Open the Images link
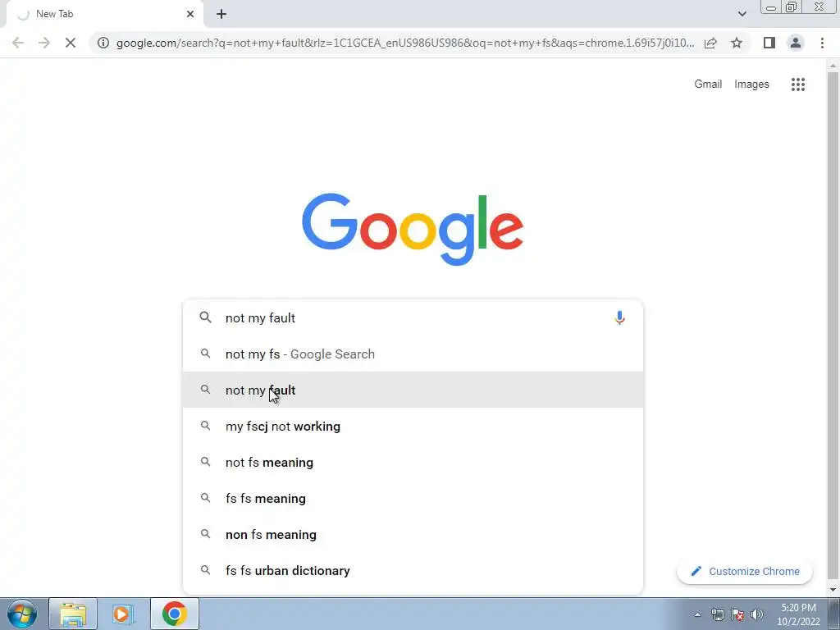The width and height of the screenshot is (840, 630). 751,84
